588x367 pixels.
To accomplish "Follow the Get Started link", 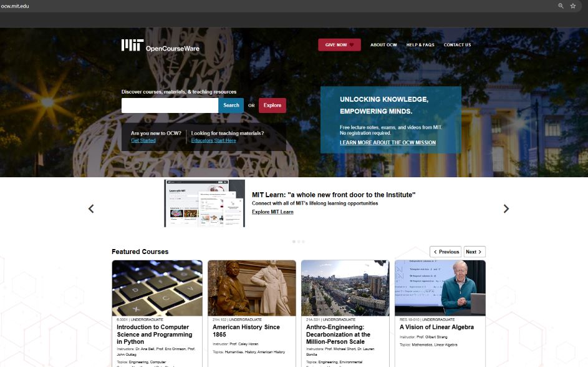I will (x=143, y=140).
